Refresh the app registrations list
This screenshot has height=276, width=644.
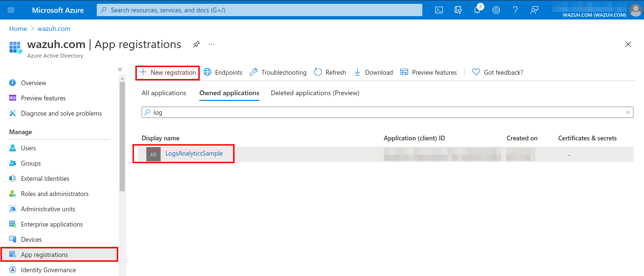(330, 72)
